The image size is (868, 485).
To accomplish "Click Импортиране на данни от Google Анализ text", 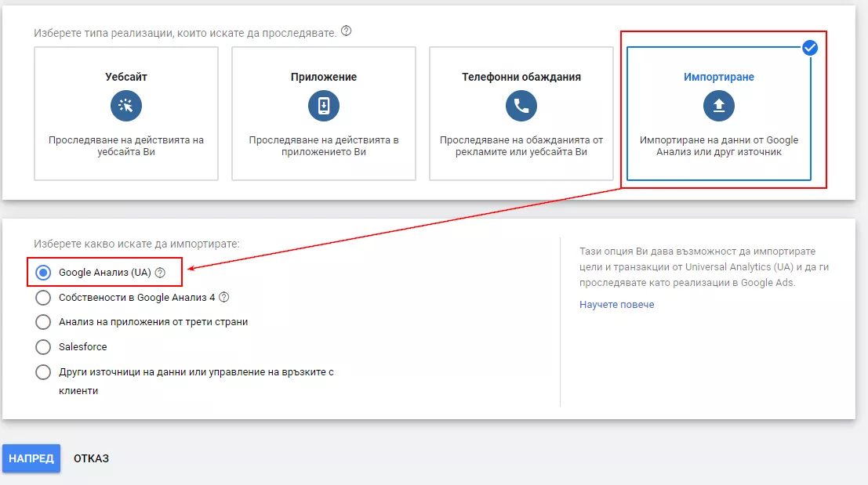I will pyautogui.click(x=719, y=146).
